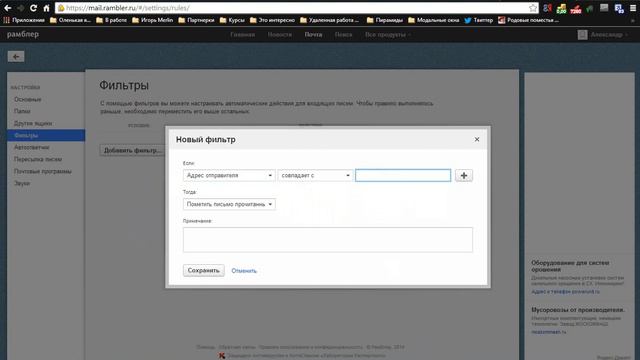Open the совпадает с condition dropdown
The width and height of the screenshot is (640, 360).
pos(315,176)
